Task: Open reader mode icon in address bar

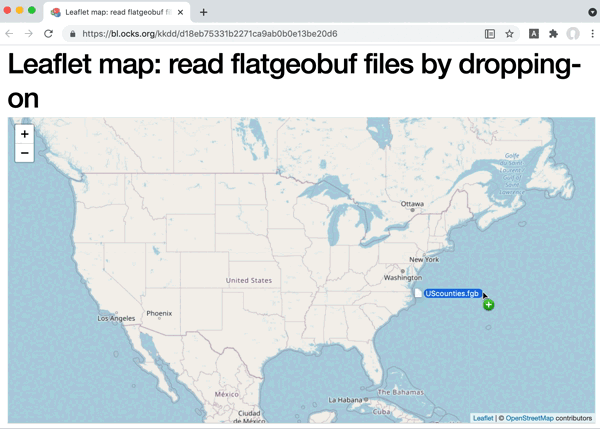Action: [490, 34]
